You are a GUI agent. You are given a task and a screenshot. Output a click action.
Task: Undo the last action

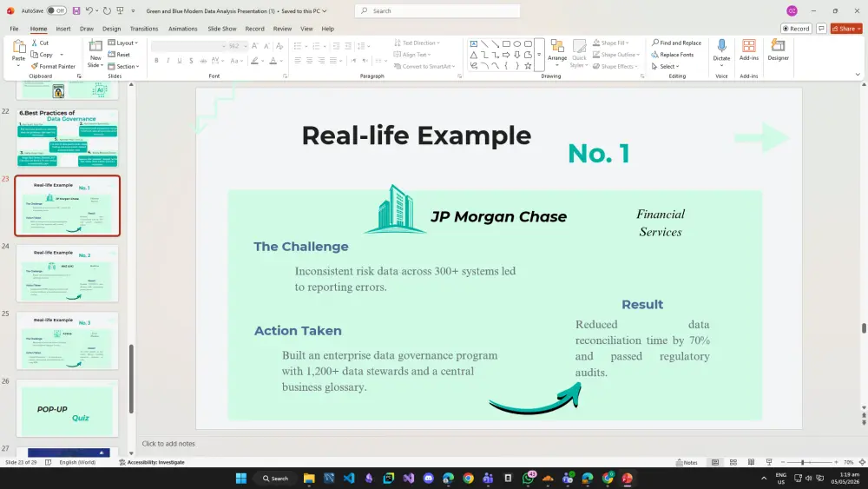pos(89,10)
